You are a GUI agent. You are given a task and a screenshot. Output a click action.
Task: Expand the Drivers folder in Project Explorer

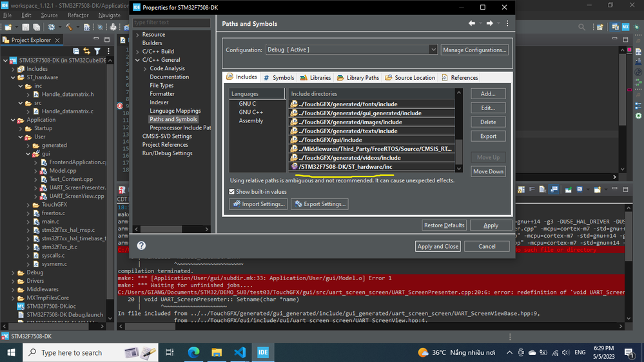(13, 281)
